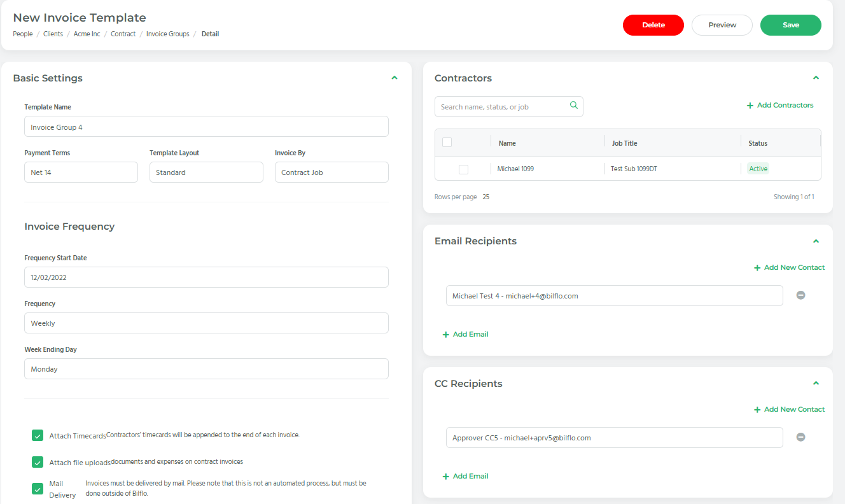Click Add New Contact in Email Recipients
The height and width of the screenshot is (504, 845).
[789, 267]
